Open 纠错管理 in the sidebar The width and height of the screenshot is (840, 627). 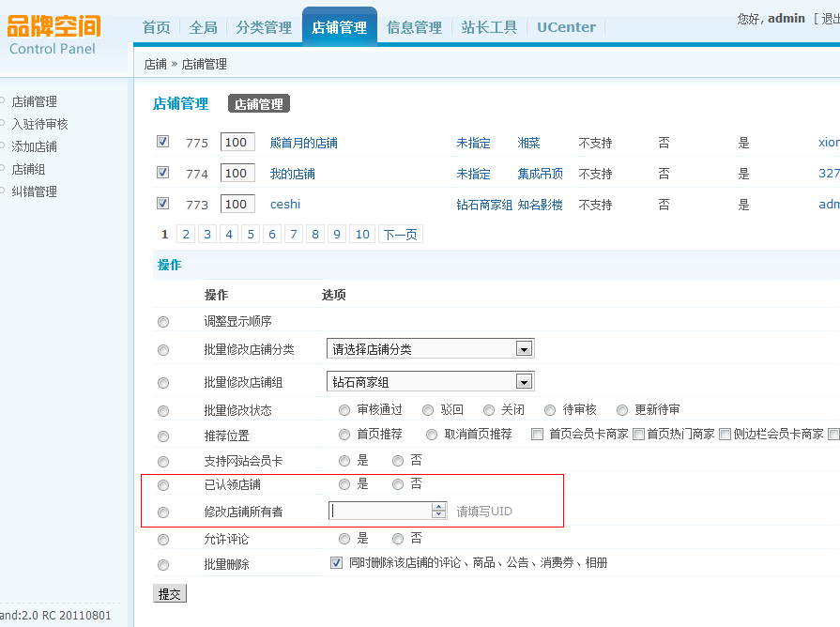pyautogui.click(x=35, y=191)
